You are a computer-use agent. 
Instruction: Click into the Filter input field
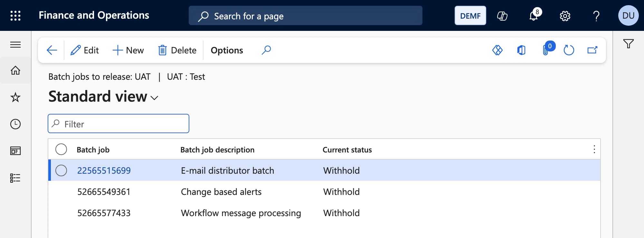pos(118,124)
